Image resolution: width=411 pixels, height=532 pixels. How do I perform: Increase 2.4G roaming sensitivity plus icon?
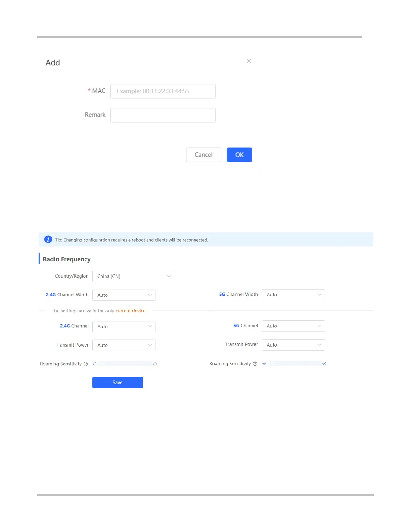coord(155,364)
